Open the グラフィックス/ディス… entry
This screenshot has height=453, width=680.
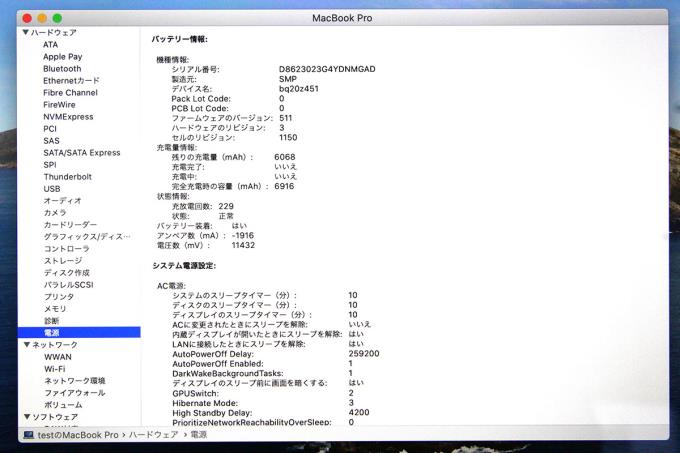[87, 237]
